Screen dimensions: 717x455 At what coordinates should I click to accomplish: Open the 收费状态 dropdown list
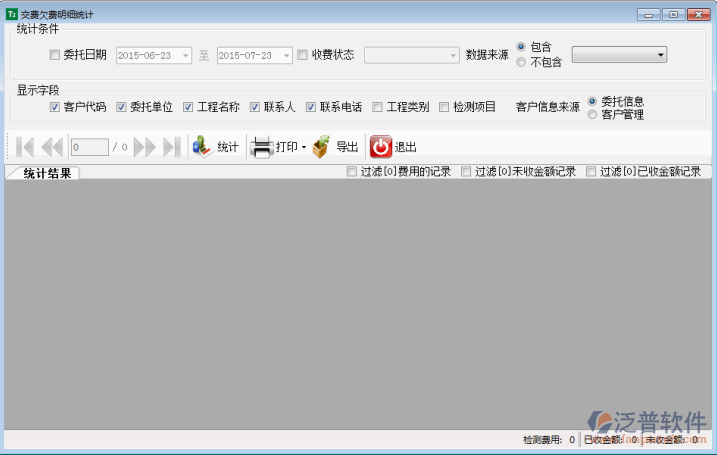411,55
